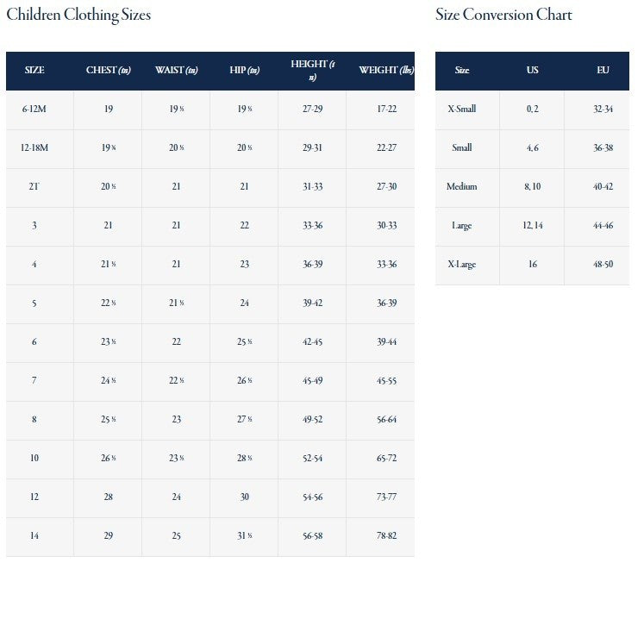Click the Children Clothing Sizes heading
Image resolution: width=644 pixels, height=644 pixels.
coord(78,16)
